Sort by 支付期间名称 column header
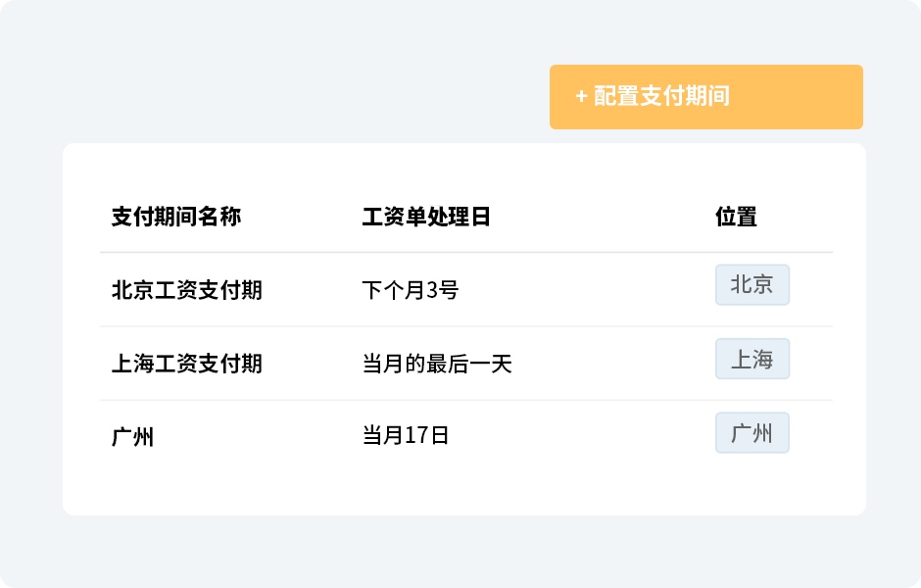This screenshot has width=921, height=588. pyautogui.click(x=176, y=217)
